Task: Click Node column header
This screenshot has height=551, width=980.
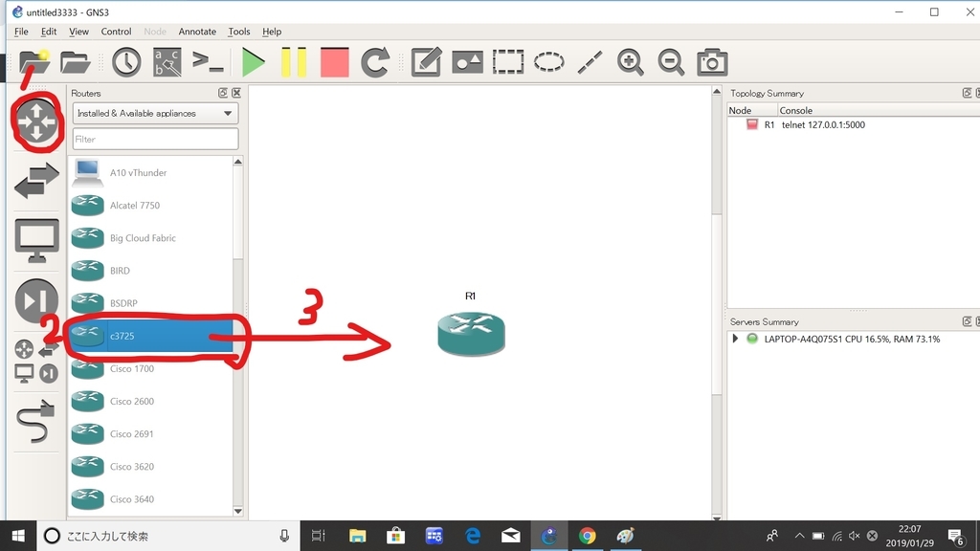Action: [x=752, y=110]
